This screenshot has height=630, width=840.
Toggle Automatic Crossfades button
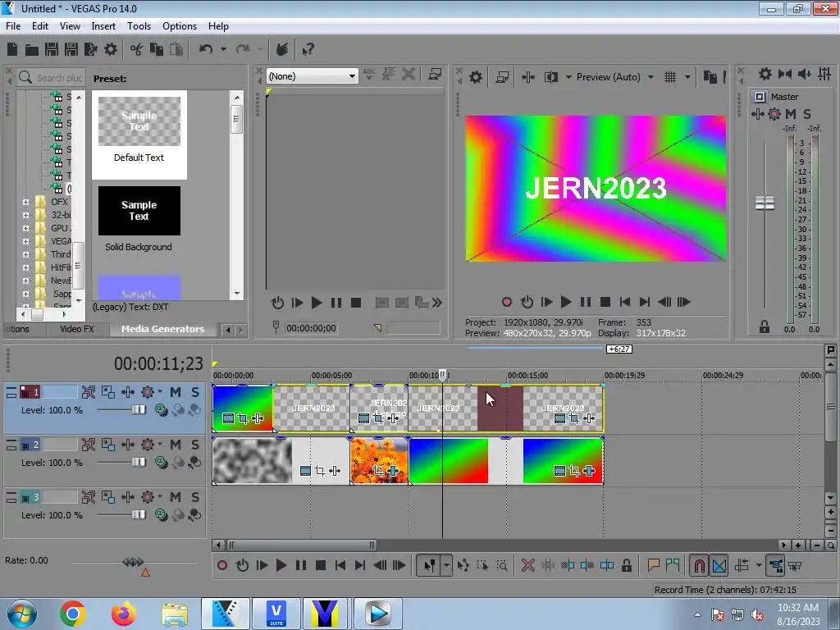719,565
